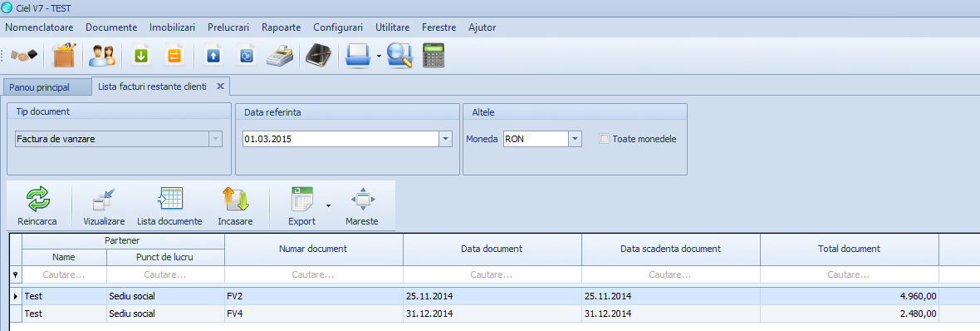The height and width of the screenshot is (331, 980).
Task: Open the Nomenclatoare menu
Action: (x=39, y=27)
